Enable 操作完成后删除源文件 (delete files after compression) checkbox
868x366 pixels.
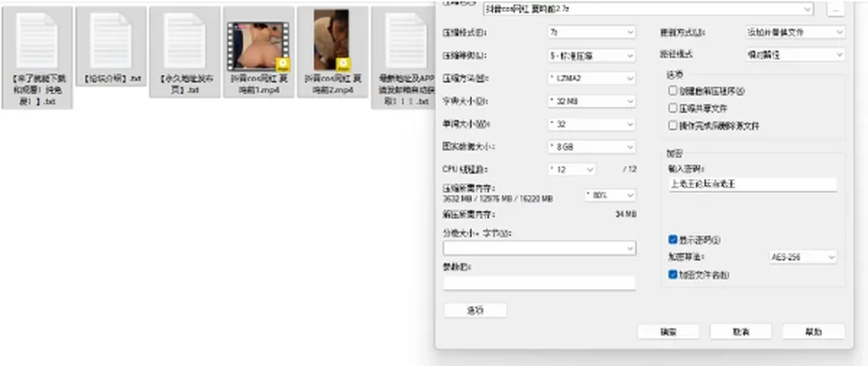[x=673, y=126]
